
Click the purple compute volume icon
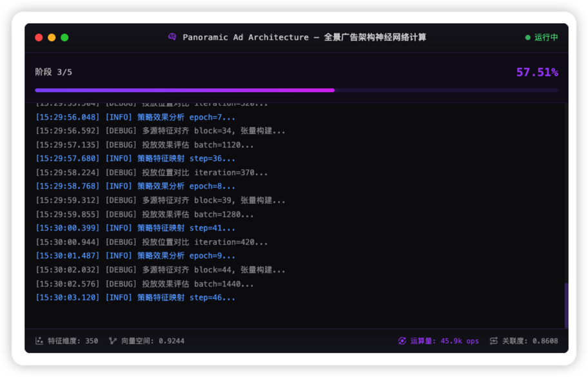pyautogui.click(x=402, y=341)
